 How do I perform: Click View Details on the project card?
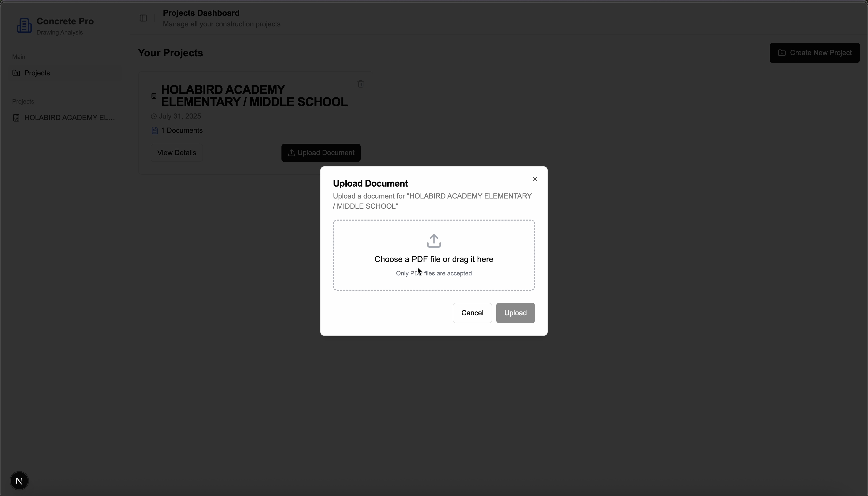tap(176, 153)
